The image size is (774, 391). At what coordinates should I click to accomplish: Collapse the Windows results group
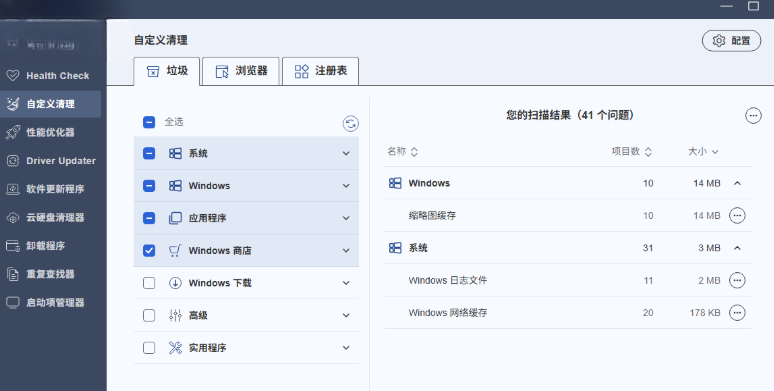point(737,183)
